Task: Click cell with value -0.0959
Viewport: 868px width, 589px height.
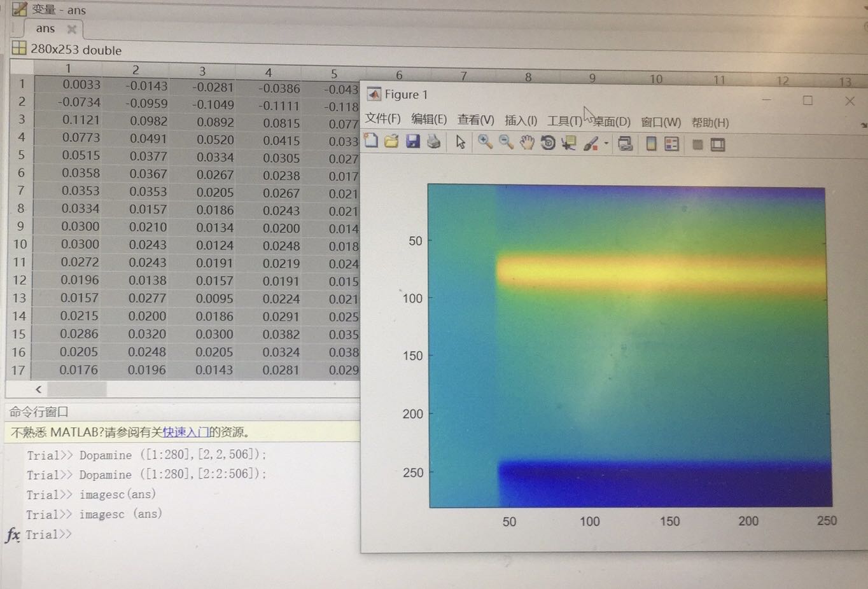Action: click(x=146, y=103)
